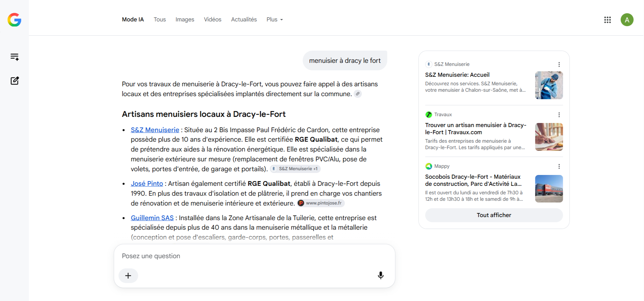The width and height of the screenshot is (644, 301).
Task: Click the S&Z Menuiserie worker thumbnail
Action: click(x=549, y=85)
